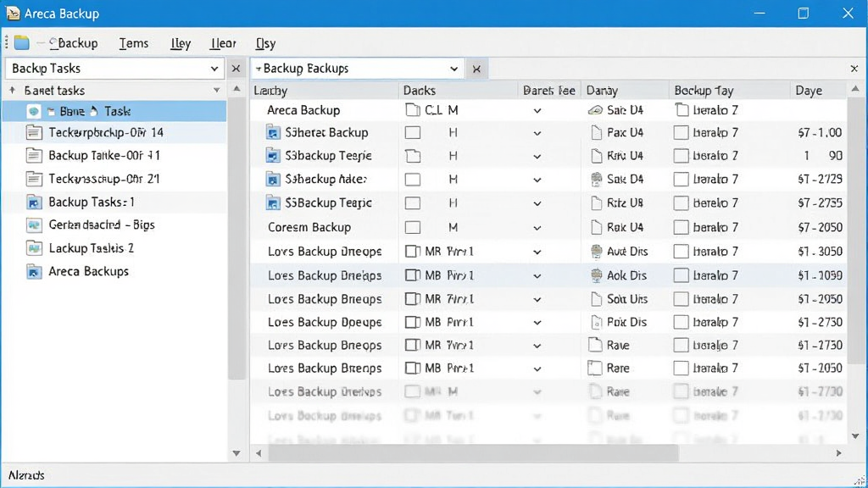The height and width of the screenshot is (488, 868).
Task: Toggle the Backup Tay checkbox in Coresm Backup row
Action: pyautogui.click(x=681, y=227)
